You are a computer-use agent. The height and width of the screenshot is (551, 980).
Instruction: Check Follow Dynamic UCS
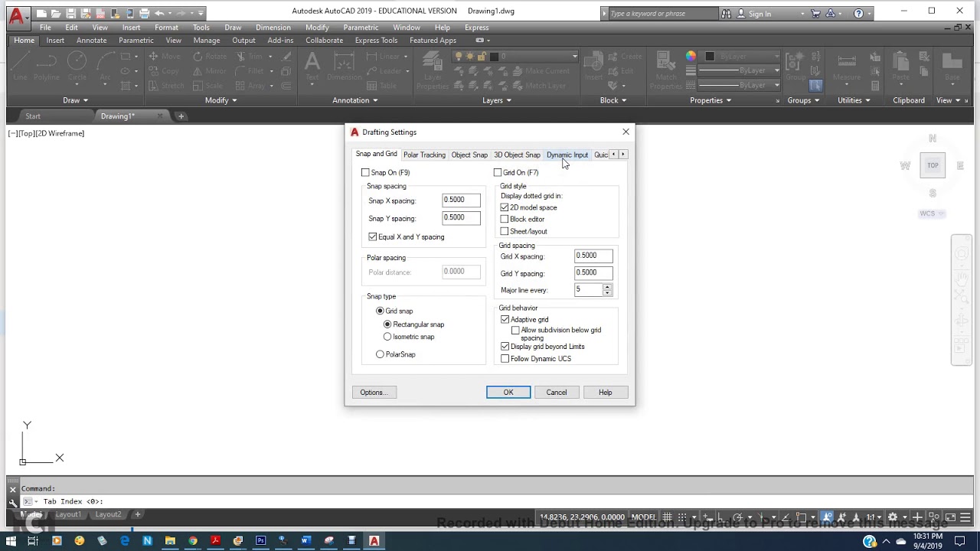click(505, 359)
